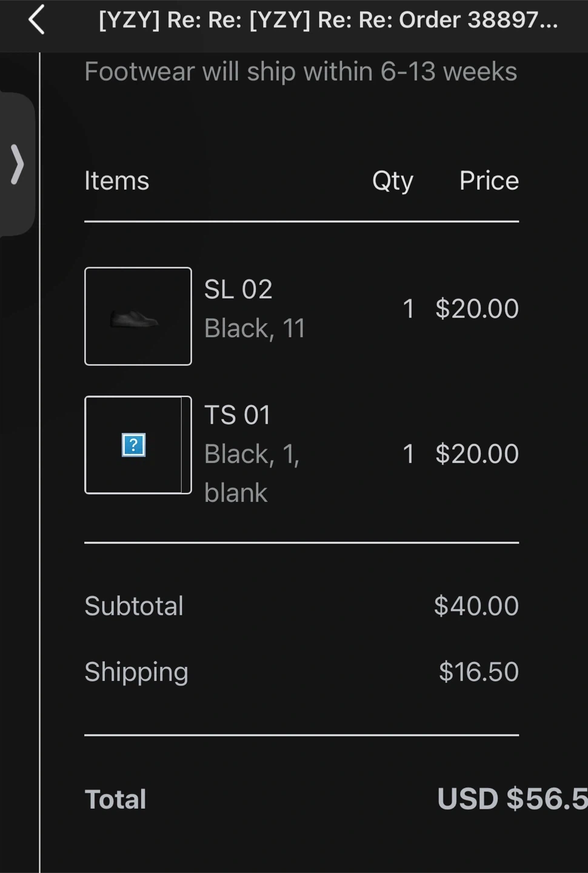Tap the back arrow icon
Image resolution: width=588 pixels, height=873 pixels.
click(x=37, y=19)
